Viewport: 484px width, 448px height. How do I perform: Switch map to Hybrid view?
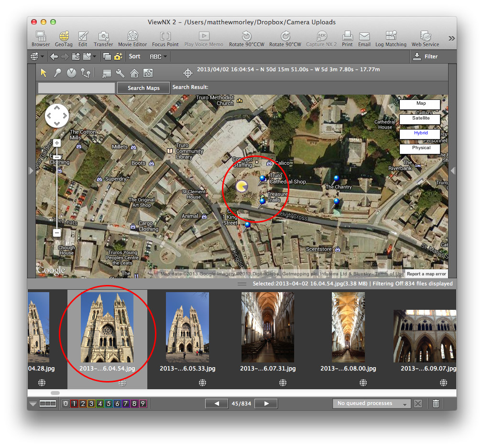[420, 133]
